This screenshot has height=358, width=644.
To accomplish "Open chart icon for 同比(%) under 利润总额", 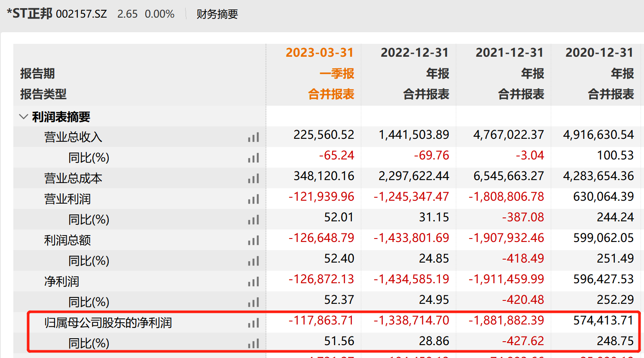I will 253,261.
